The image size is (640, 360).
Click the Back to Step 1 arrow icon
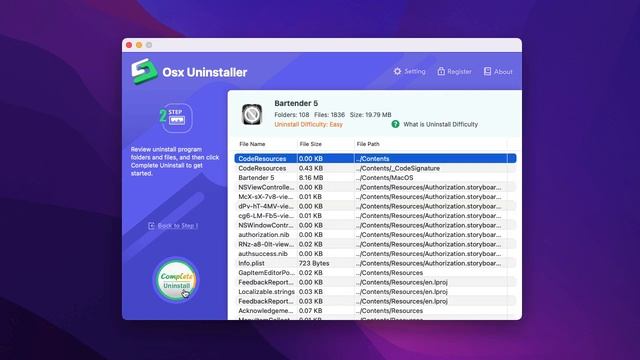coord(151,226)
